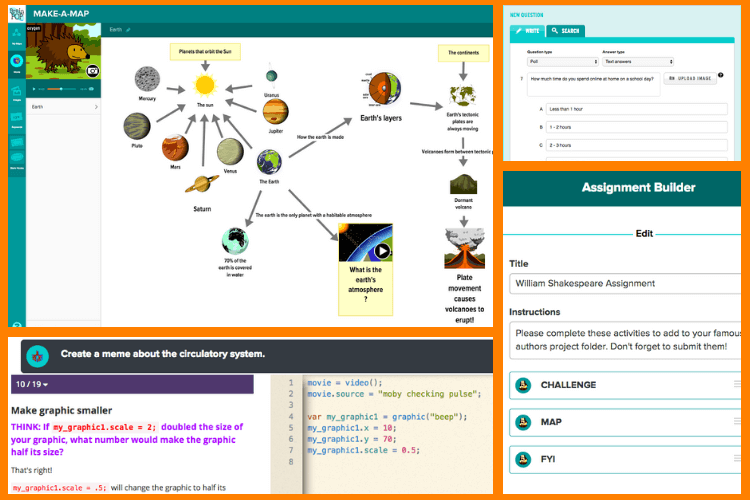Viewport: 750px width, 500px height.
Task: Switch to the Write tab in New Question
Action: 528,31
